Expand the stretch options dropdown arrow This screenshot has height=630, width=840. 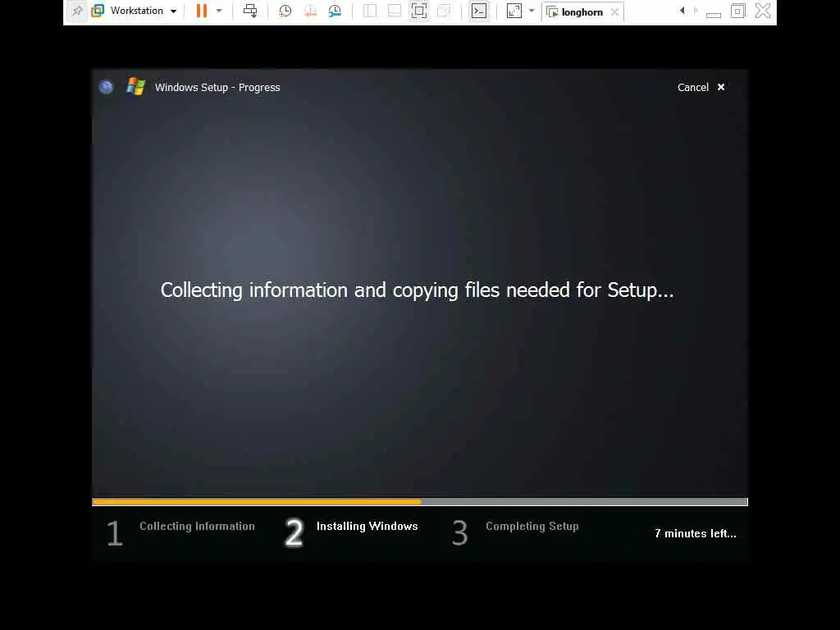[532, 11]
